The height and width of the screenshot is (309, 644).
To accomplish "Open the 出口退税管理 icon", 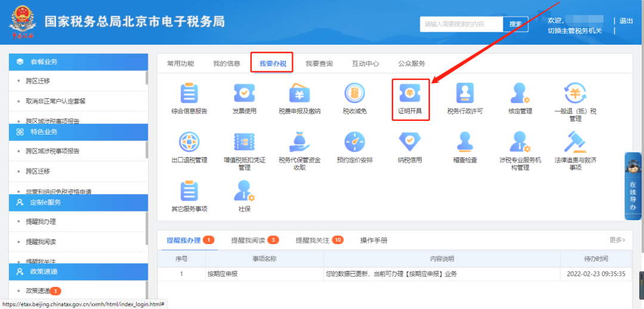I will (x=190, y=142).
